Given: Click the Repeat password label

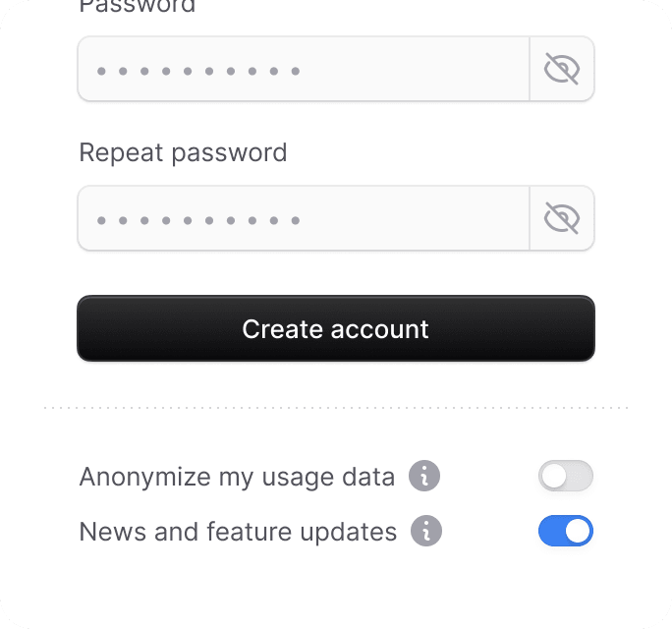Looking at the screenshot, I should tap(183, 152).
